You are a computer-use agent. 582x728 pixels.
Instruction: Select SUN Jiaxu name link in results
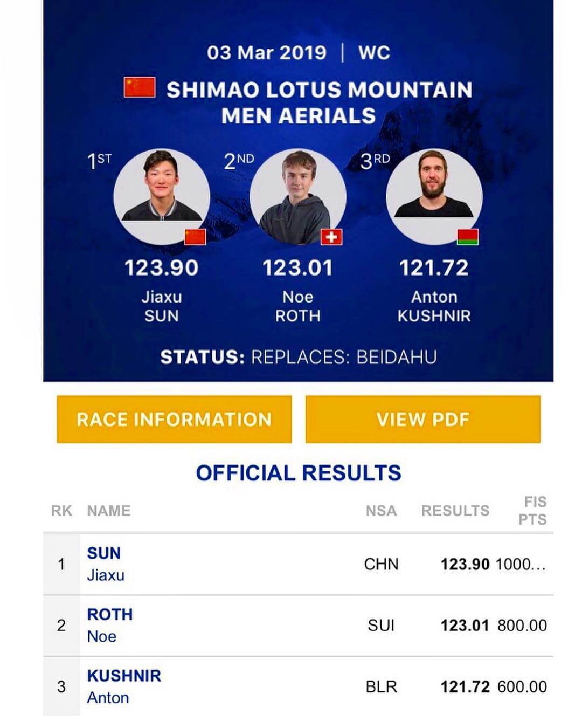pos(106,564)
